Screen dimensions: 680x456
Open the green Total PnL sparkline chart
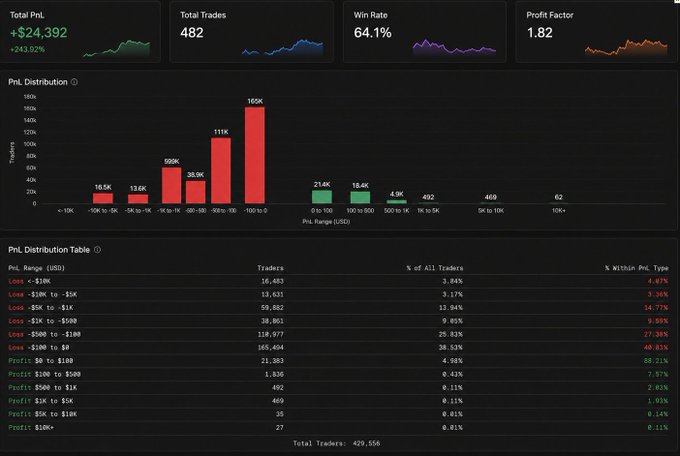(117, 49)
